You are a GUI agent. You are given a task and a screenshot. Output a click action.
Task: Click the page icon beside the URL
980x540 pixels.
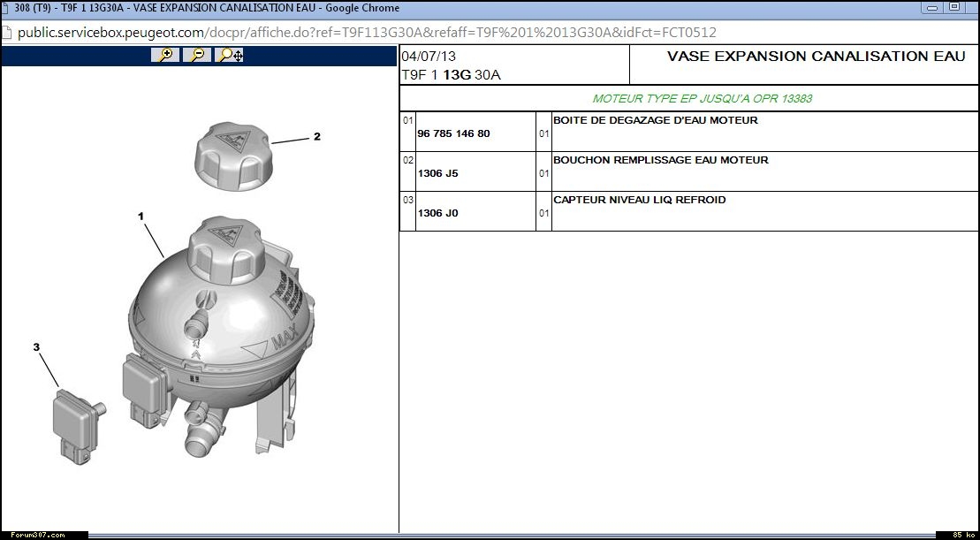click(7, 33)
